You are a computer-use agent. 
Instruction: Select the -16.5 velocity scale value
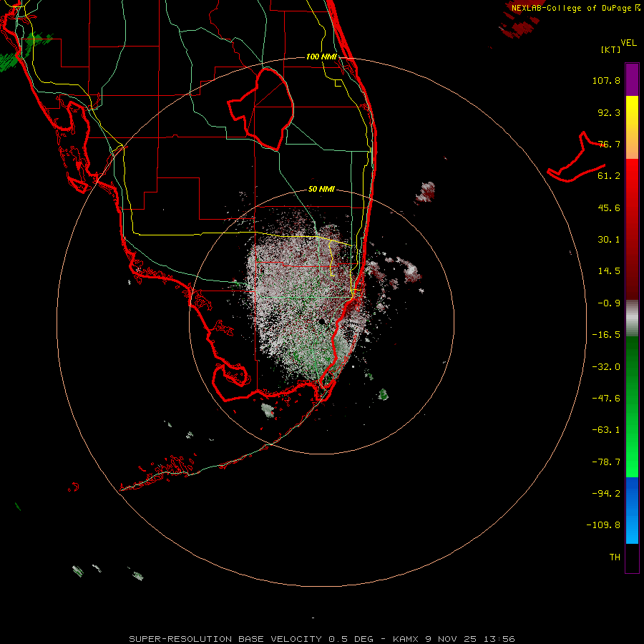(x=606, y=335)
